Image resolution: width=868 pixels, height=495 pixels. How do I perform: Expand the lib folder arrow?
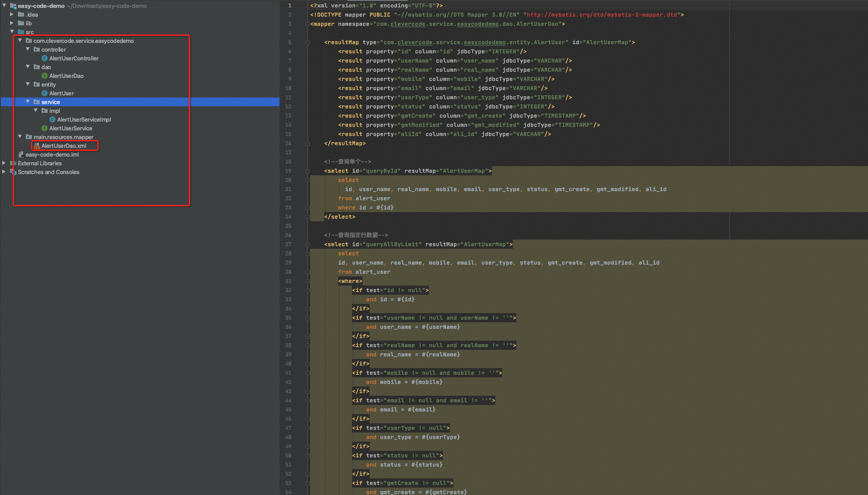pos(12,23)
